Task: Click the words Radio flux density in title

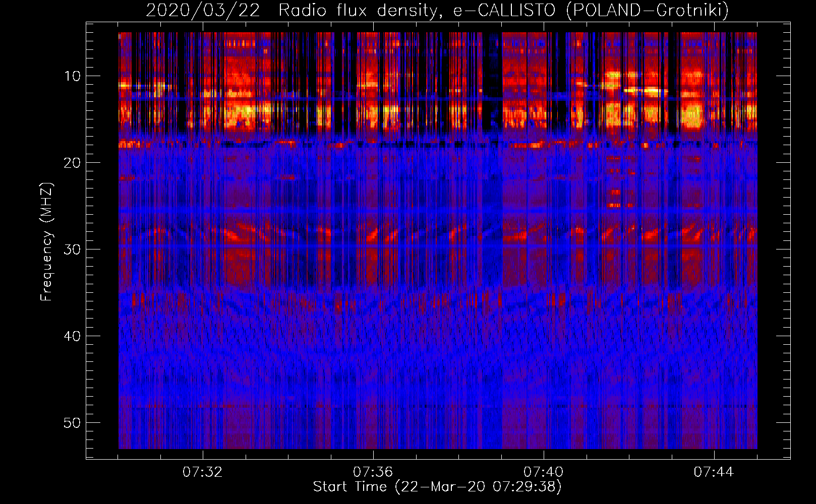Action: pyautogui.click(x=358, y=10)
